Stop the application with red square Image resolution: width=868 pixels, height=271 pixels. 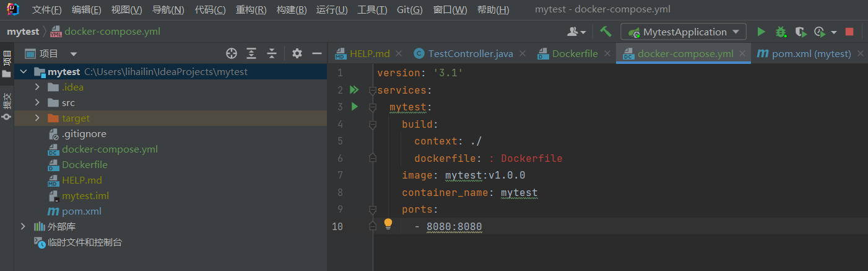pos(849,32)
